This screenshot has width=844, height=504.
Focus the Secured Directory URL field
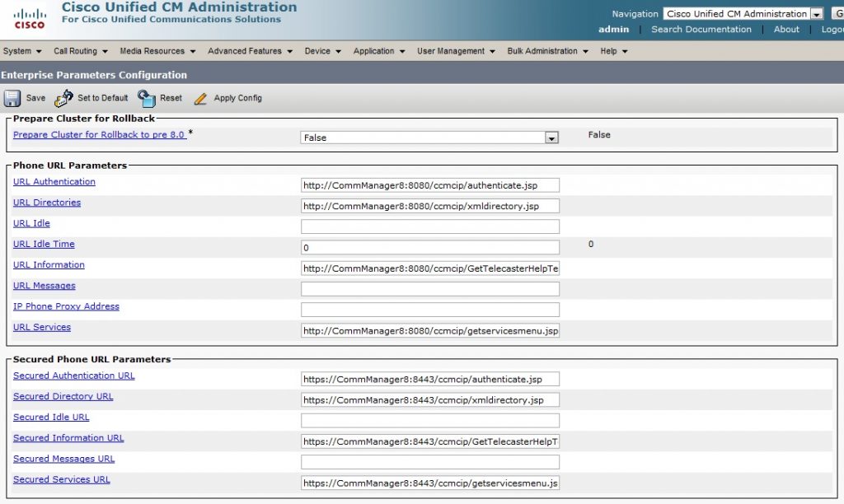click(430, 400)
